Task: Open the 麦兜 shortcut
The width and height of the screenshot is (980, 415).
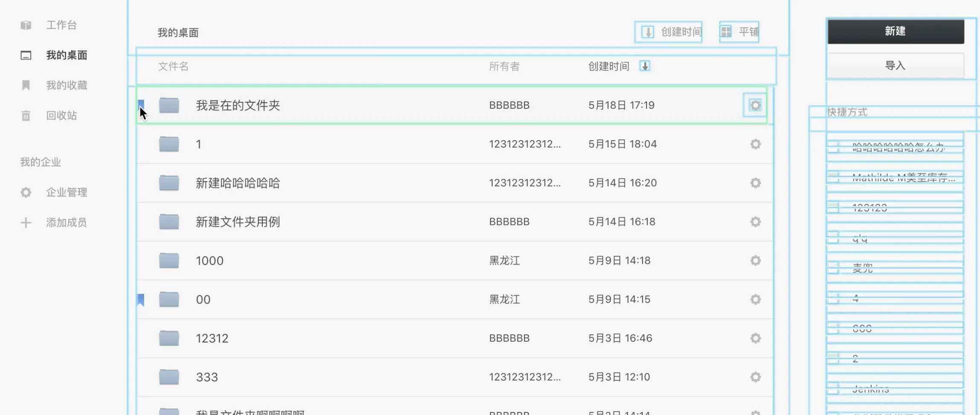Action: click(862, 268)
